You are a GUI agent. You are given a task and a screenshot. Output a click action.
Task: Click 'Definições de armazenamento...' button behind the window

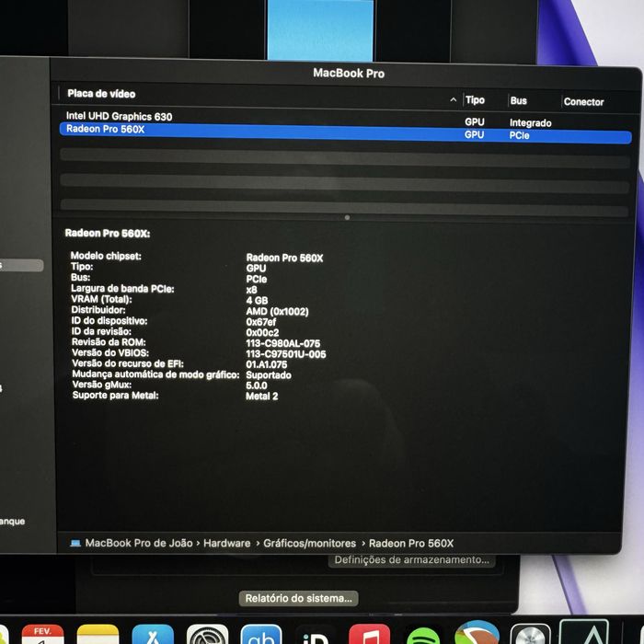(x=411, y=560)
